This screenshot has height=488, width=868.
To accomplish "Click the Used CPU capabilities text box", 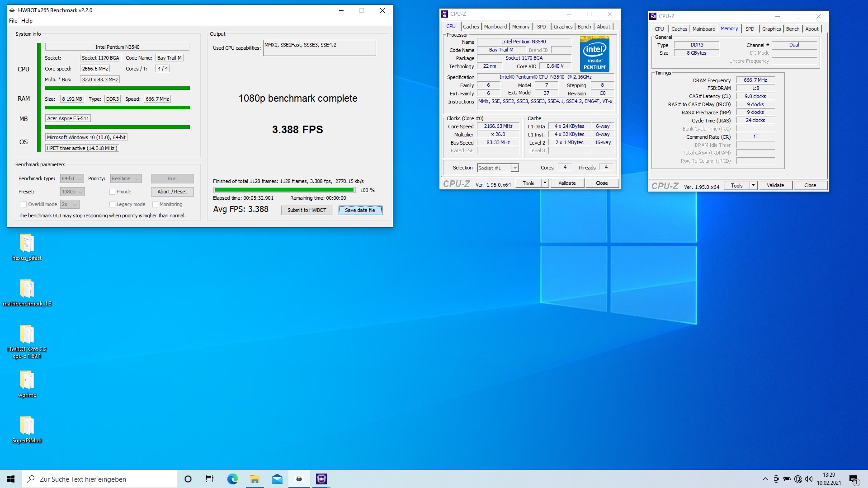I will [319, 48].
